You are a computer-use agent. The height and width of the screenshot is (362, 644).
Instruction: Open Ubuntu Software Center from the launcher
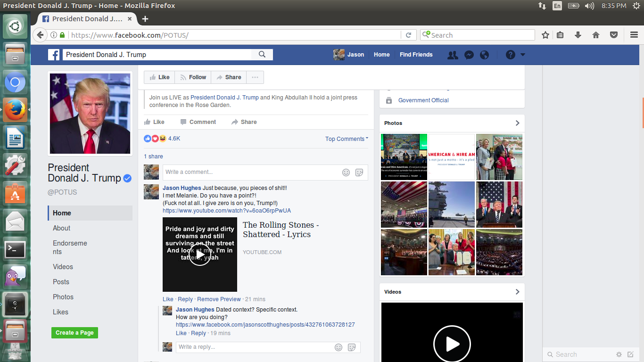click(15, 194)
